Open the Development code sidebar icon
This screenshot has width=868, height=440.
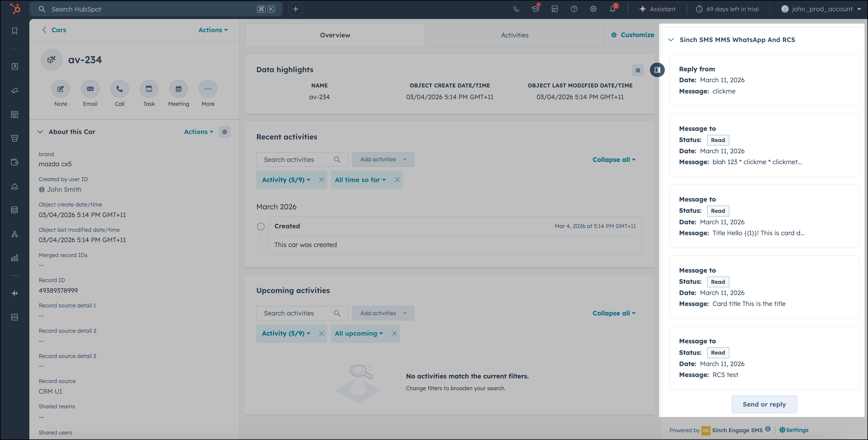(14, 317)
